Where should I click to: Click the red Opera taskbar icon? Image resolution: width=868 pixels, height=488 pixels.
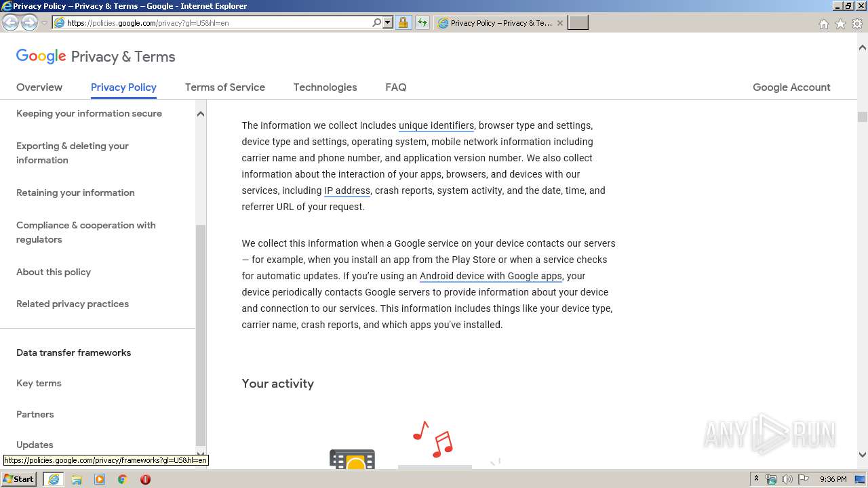pos(145,479)
